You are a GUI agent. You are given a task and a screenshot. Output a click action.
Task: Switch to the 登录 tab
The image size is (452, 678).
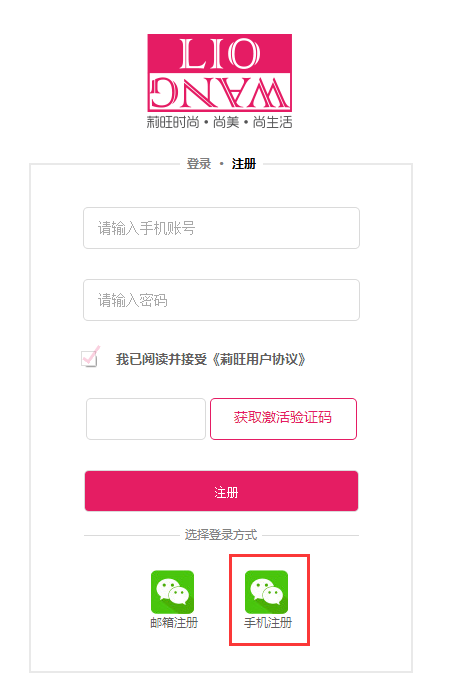[x=199, y=164]
